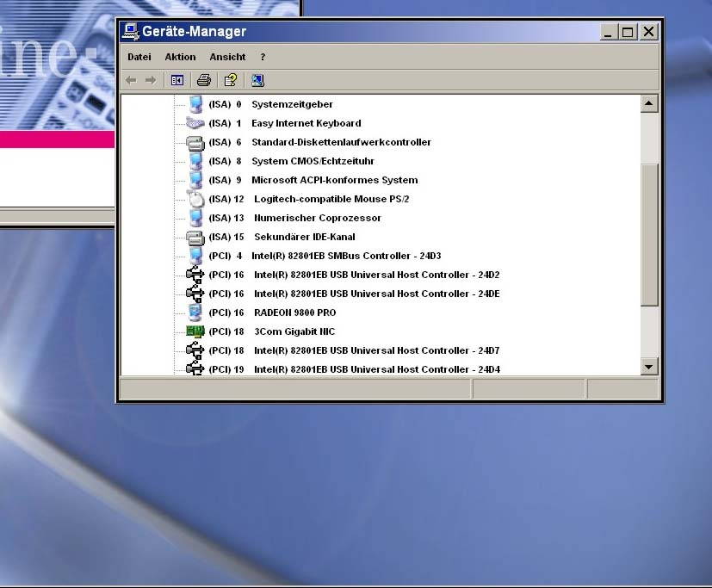Select the text Microsoft ACPI-konformes System
This screenshot has height=588, width=712.
point(335,180)
